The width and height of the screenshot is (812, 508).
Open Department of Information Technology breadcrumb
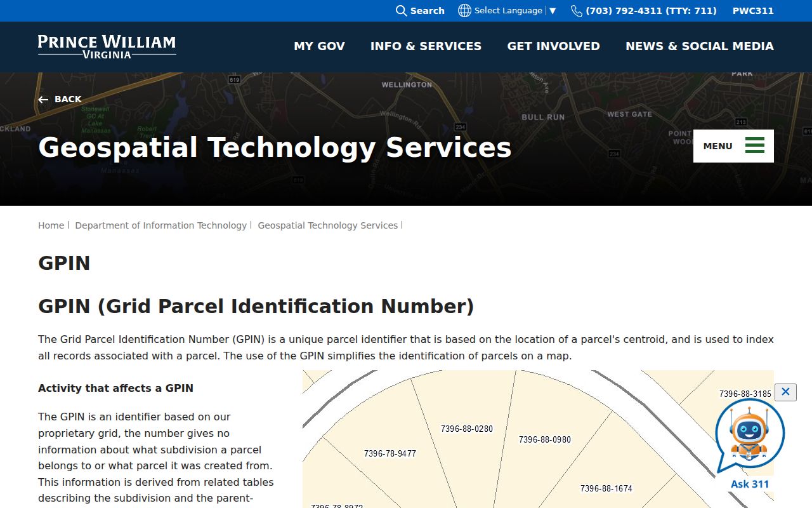(x=160, y=225)
